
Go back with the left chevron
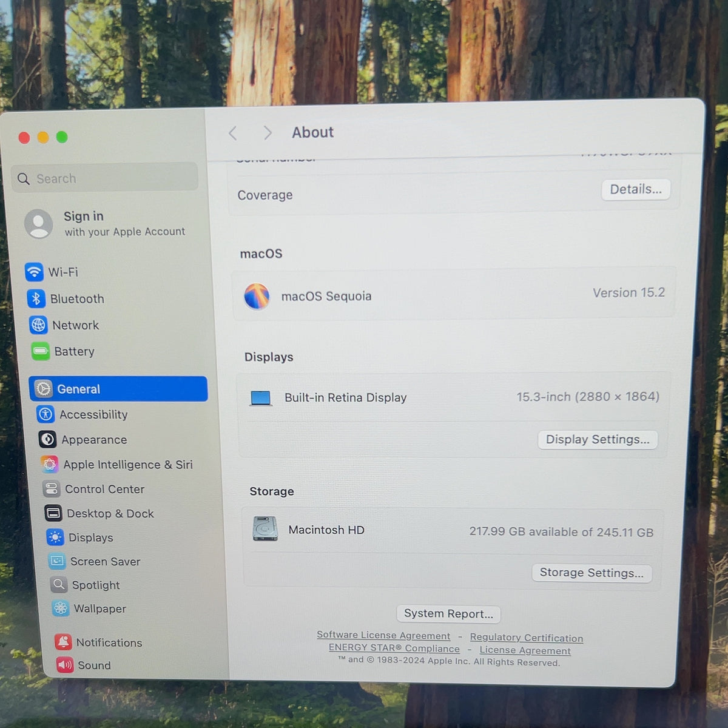pyautogui.click(x=233, y=133)
